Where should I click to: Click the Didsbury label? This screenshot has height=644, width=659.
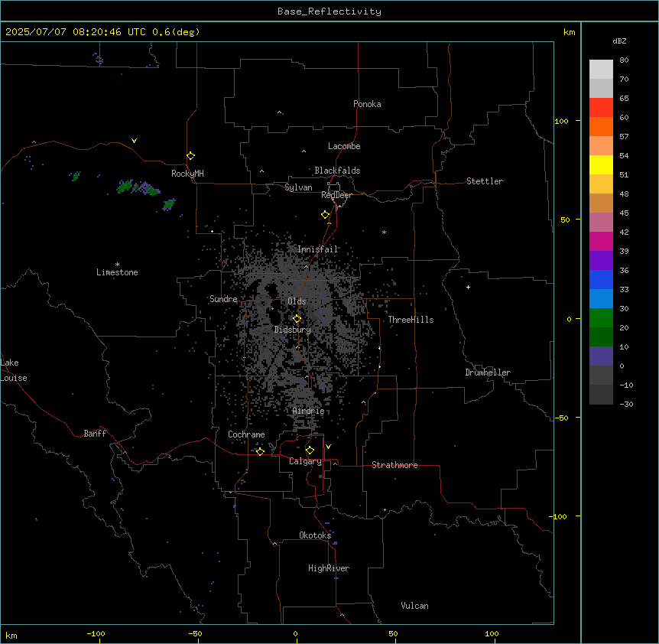point(293,330)
